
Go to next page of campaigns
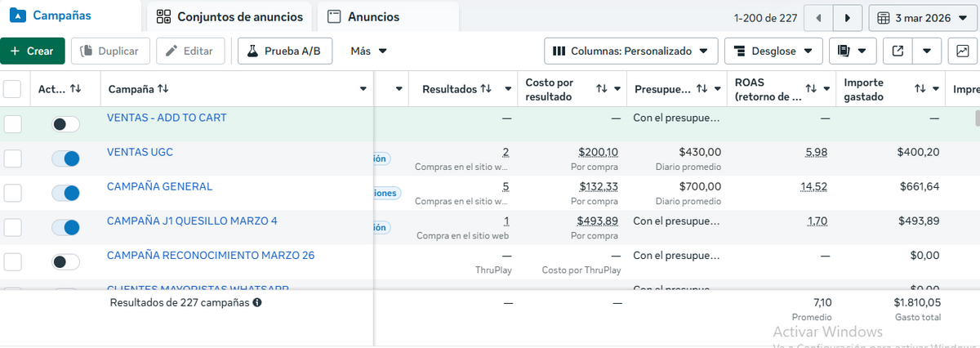pyautogui.click(x=849, y=17)
